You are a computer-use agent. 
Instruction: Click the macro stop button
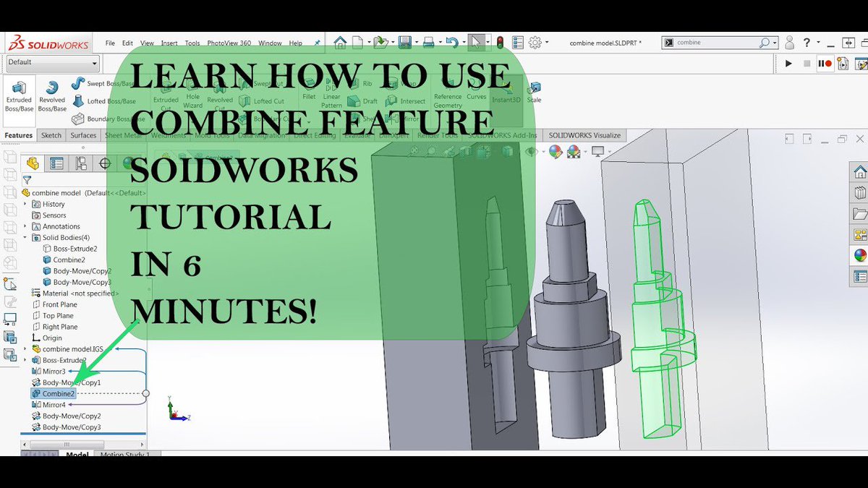[807, 64]
